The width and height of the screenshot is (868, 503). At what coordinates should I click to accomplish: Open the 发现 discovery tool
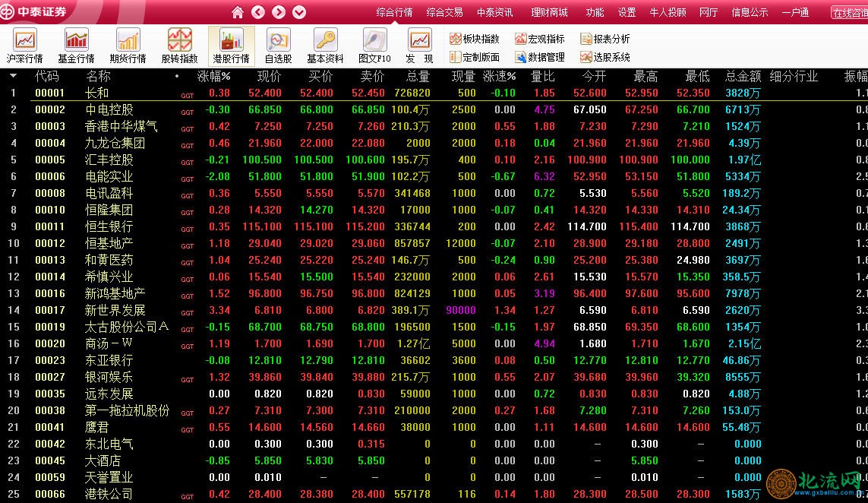point(420,46)
